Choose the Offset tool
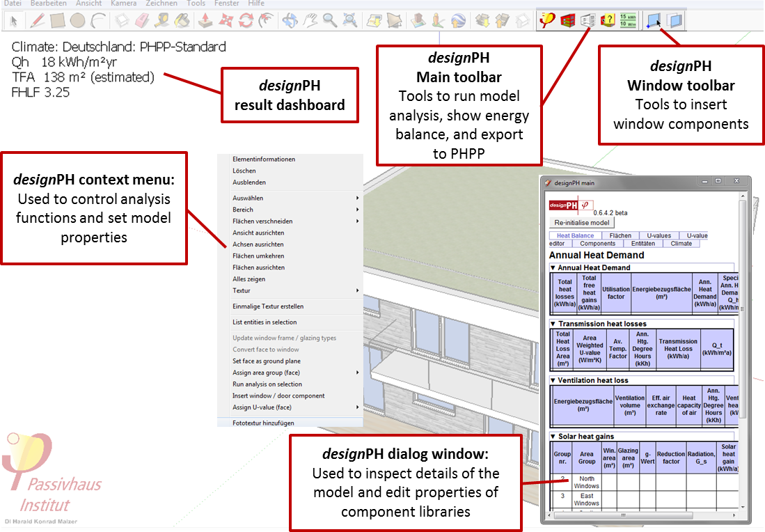The image size is (765, 532). tap(267, 20)
